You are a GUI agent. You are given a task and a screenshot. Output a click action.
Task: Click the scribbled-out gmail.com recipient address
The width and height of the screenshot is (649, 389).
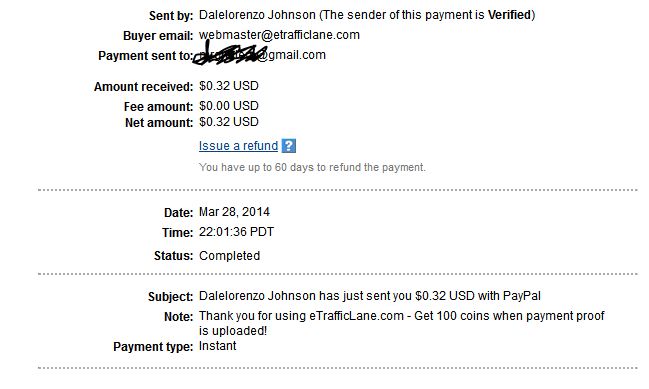coord(260,55)
